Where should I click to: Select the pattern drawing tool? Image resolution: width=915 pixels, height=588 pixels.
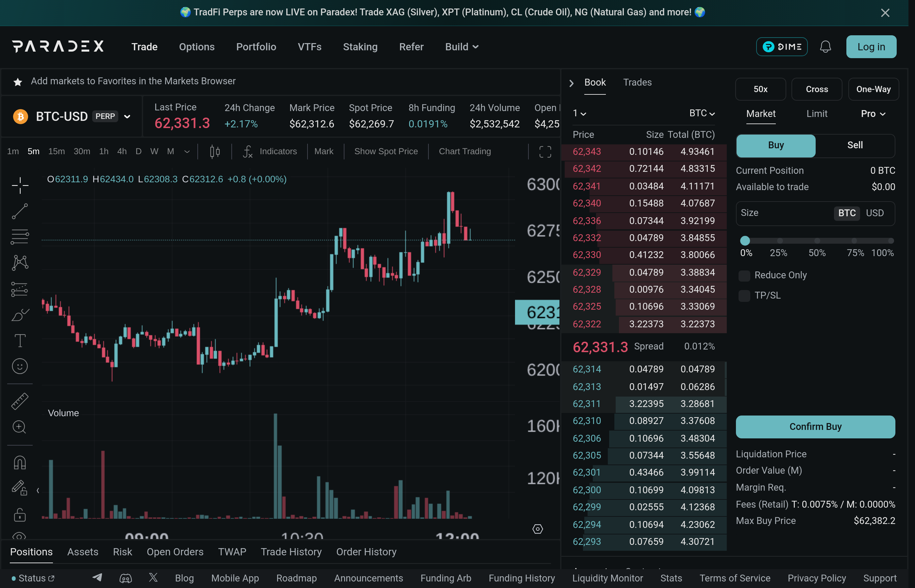20,263
